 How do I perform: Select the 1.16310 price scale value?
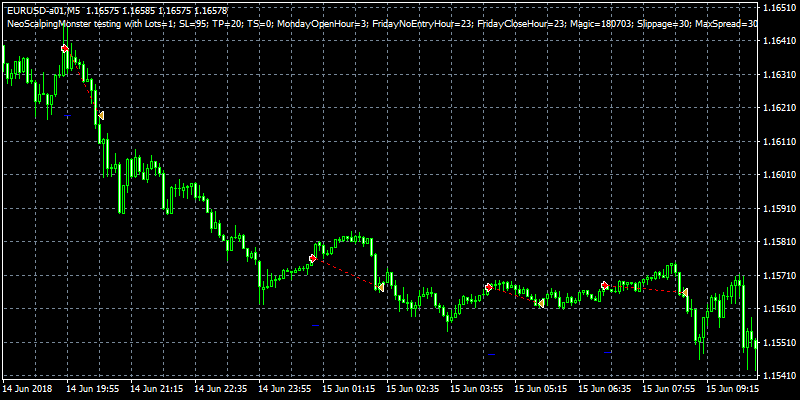point(778,74)
